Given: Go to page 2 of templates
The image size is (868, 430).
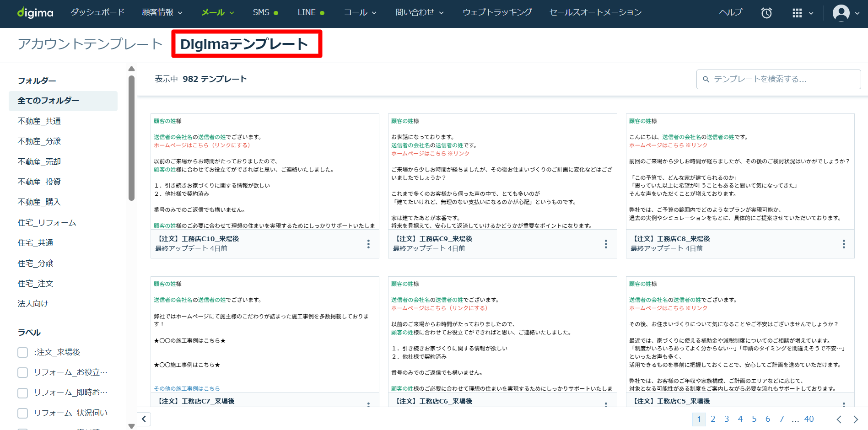Looking at the screenshot, I should (713, 419).
